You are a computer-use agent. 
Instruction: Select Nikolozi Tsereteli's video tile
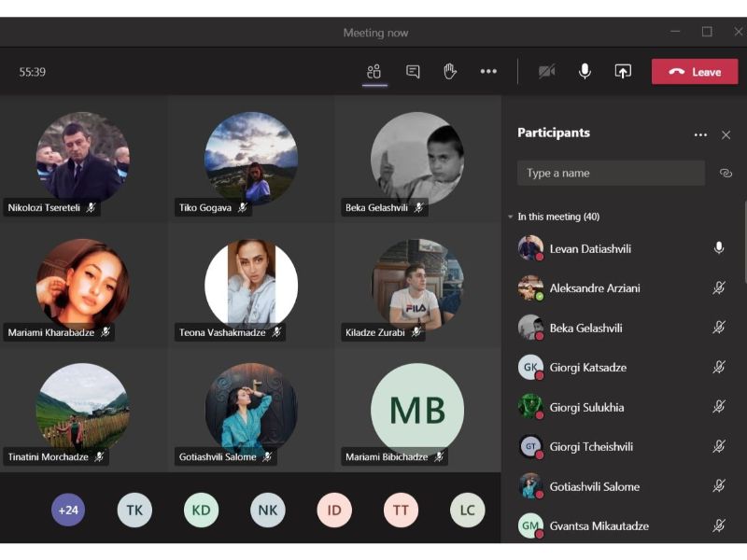coord(83,158)
